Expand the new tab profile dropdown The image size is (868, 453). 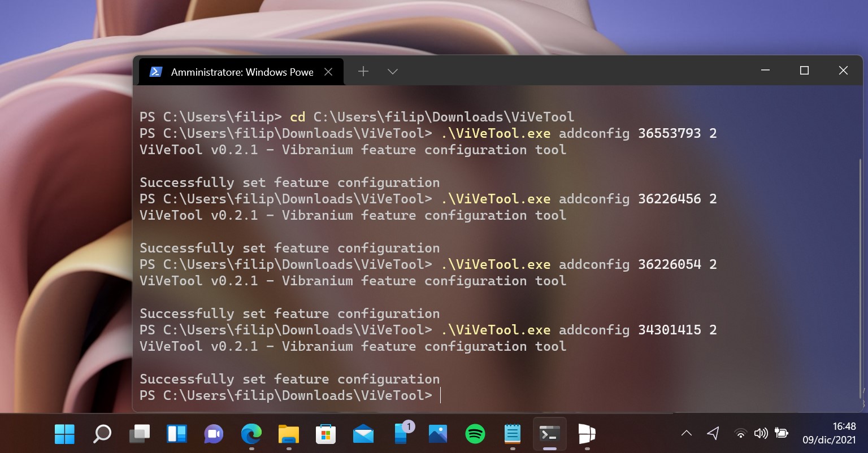coord(393,71)
